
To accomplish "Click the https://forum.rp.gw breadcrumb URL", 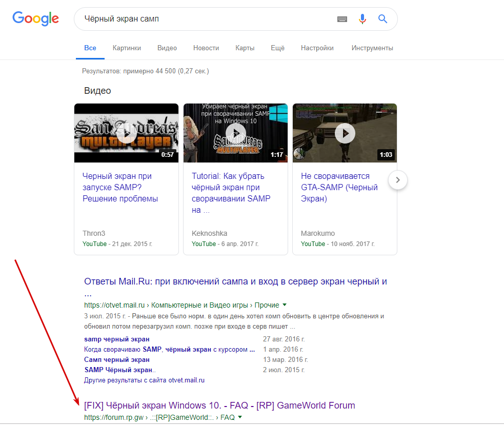I will click(x=159, y=417).
